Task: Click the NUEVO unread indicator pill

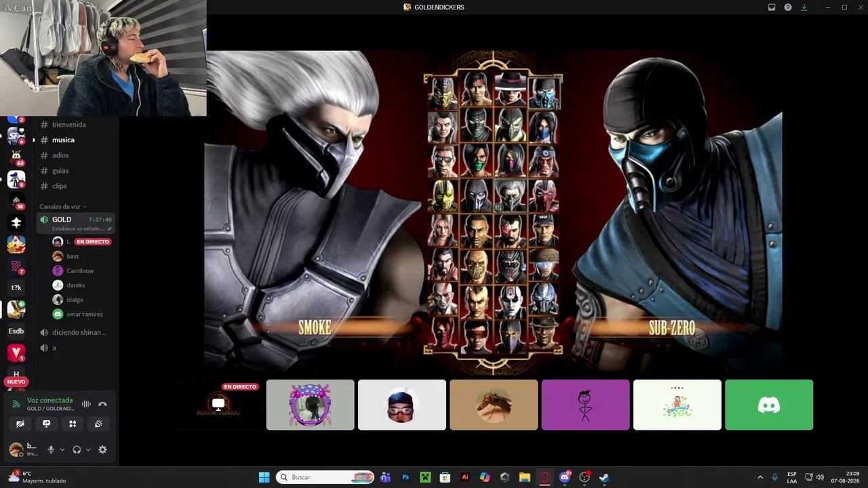Action: [x=16, y=382]
